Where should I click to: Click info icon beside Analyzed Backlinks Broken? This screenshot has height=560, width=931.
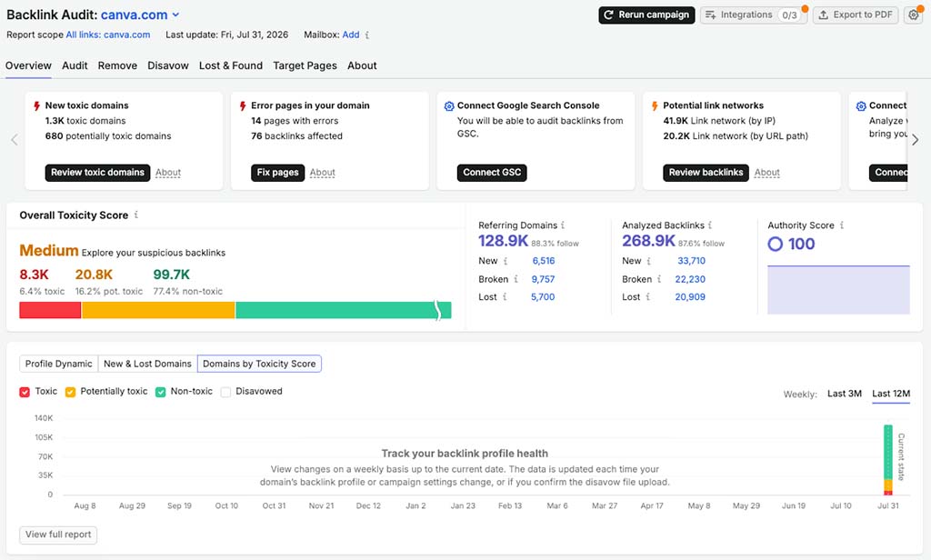[x=659, y=278]
